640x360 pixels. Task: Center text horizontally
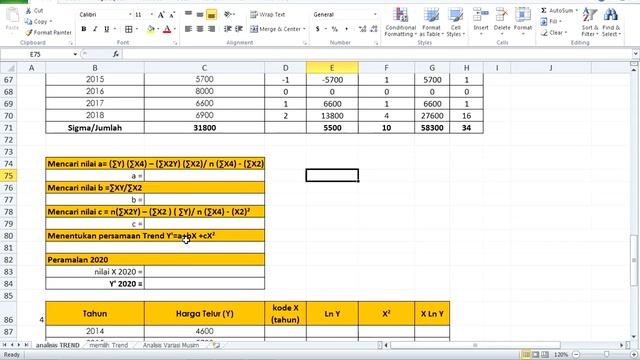[x=200, y=29]
